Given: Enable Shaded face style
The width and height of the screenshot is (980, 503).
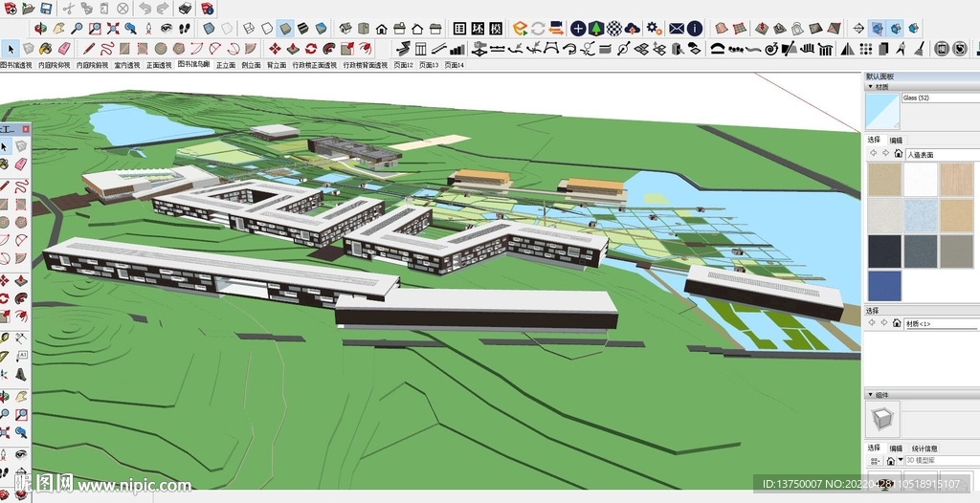Looking at the screenshot, I should (285, 29).
